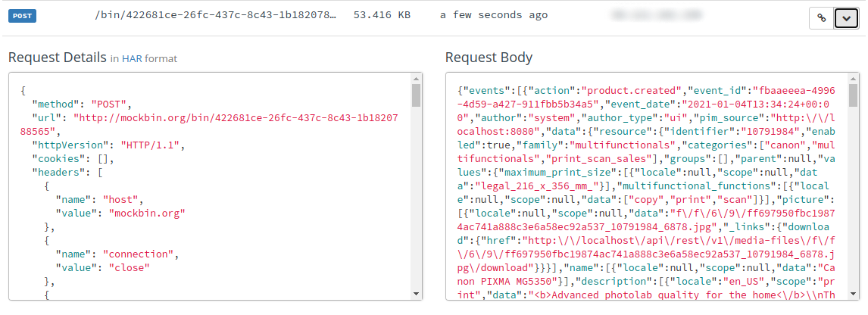
Task: Click the chain-link permalink icon button
Action: coord(822,18)
